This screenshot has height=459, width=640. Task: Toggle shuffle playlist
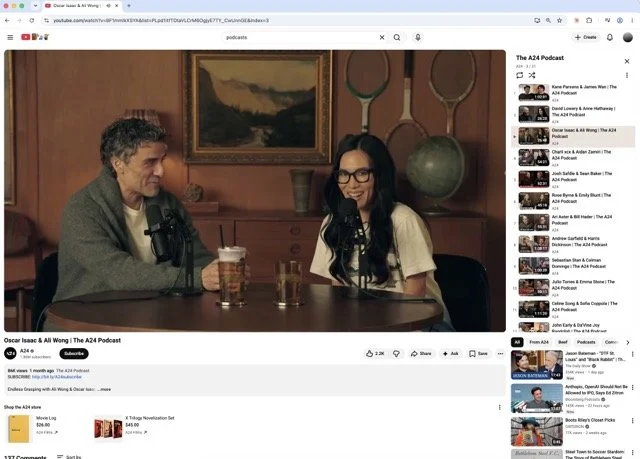point(532,75)
